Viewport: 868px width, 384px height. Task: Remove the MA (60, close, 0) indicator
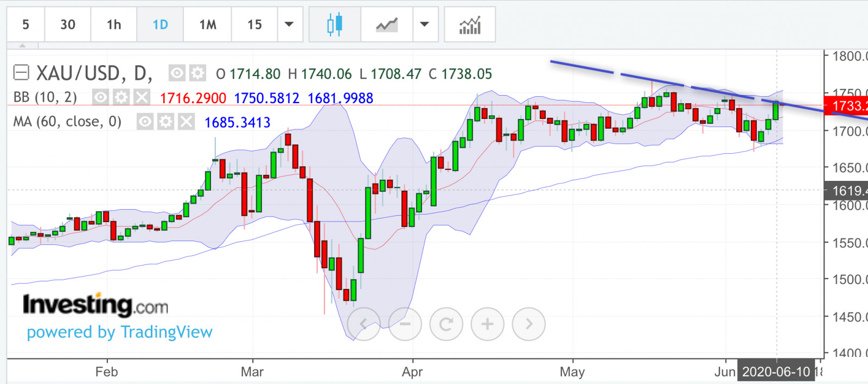186,121
